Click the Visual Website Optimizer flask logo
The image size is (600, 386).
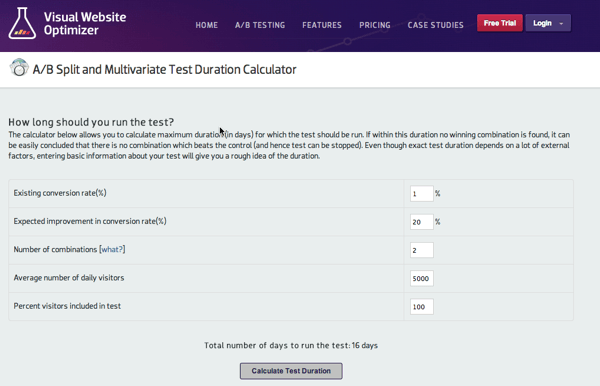click(x=22, y=23)
